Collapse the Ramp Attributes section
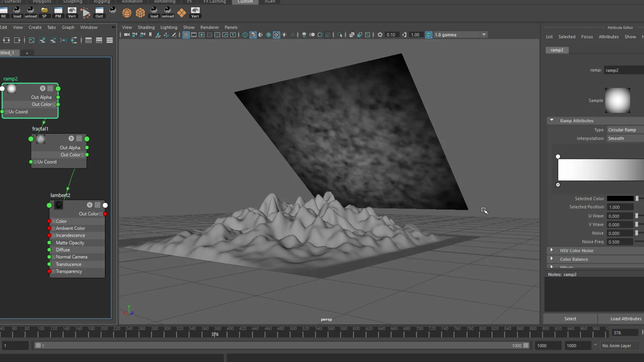 552,120
